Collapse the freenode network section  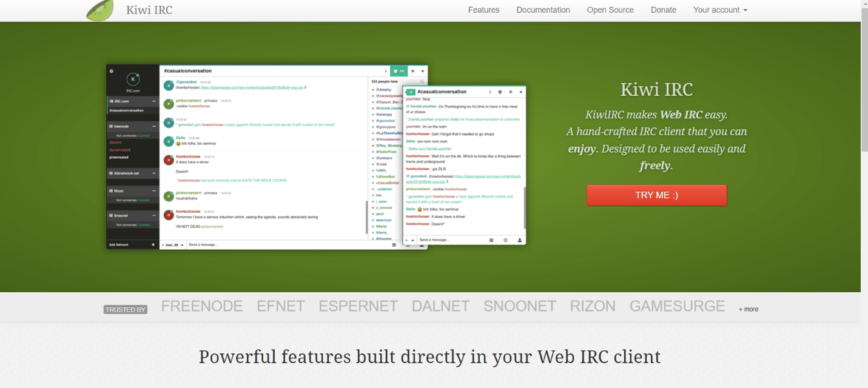(153, 126)
